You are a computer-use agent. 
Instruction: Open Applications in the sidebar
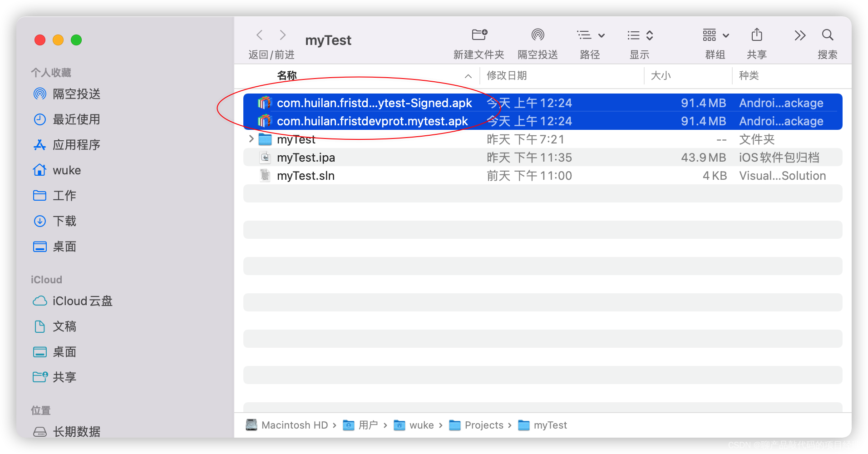pyautogui.click(x=66, y=145)
